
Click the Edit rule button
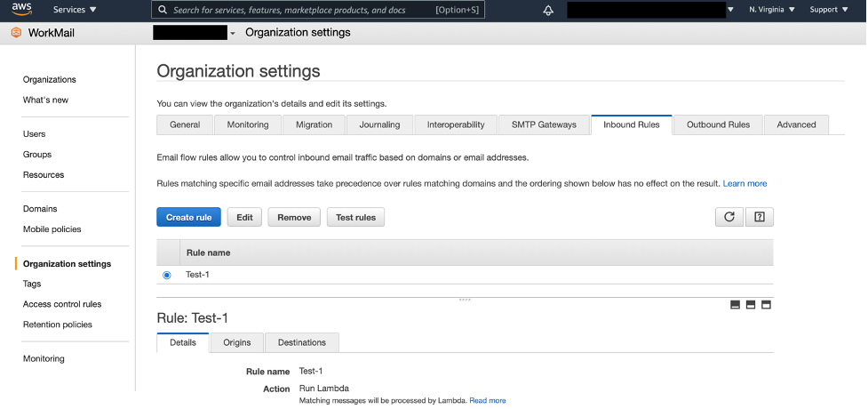click(244, 217)
